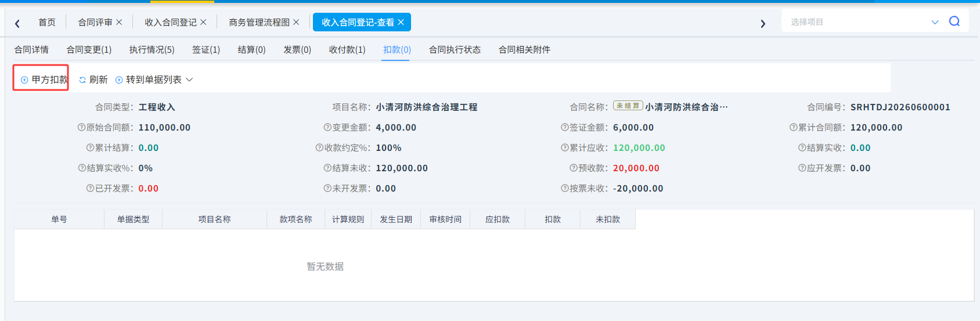Click the right arrow to scroll tabs forward
This screenshot has height=321, width=980.
[x=763, y=23]
